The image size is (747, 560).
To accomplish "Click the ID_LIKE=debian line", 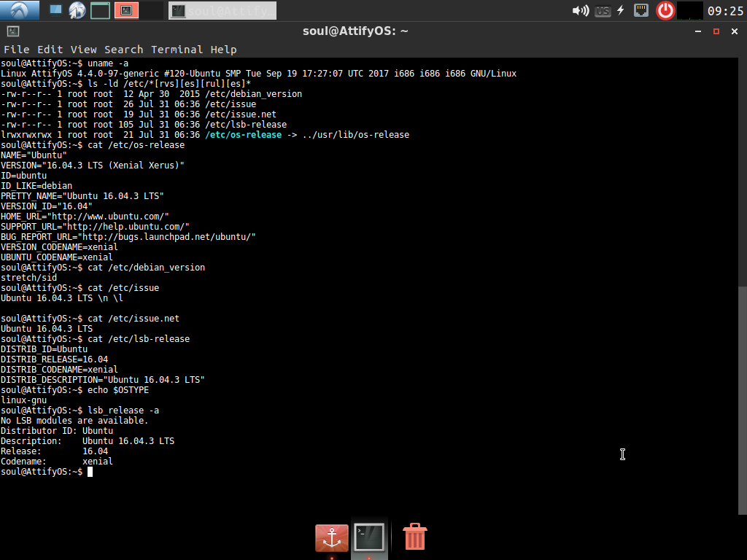I will click(x=36, y=186).
